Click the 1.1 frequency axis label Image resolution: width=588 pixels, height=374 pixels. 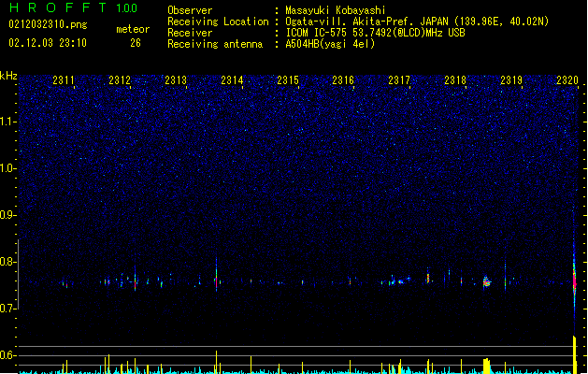click(8, 122)
